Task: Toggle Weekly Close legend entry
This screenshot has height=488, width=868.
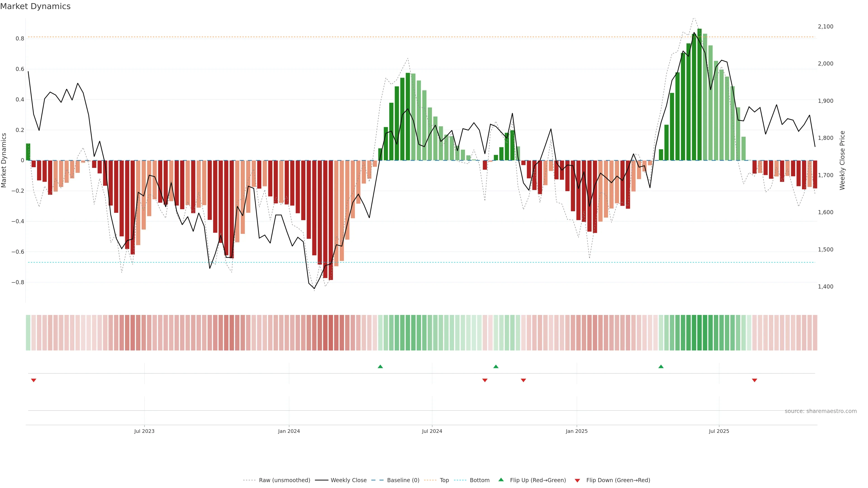Action: click(x=348, y=480)
